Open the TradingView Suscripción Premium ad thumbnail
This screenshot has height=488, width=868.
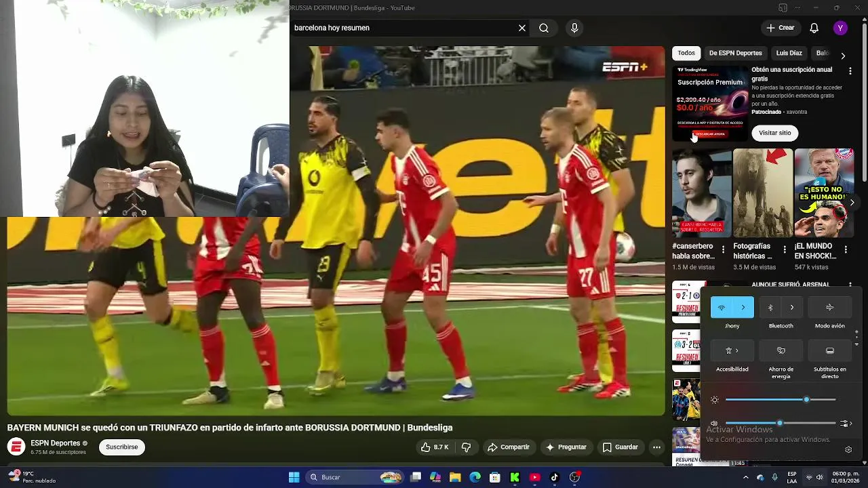[x=710, y=103]
